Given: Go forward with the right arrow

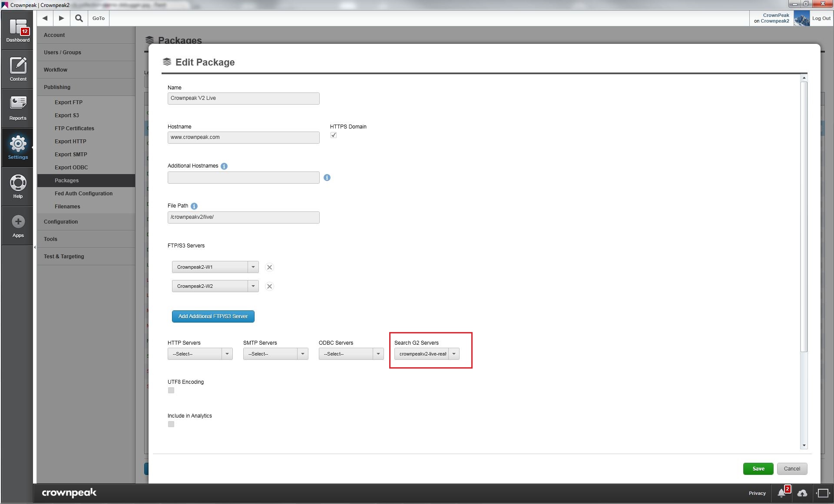Looking at the screenshot, I should click(x=62, y=18).
